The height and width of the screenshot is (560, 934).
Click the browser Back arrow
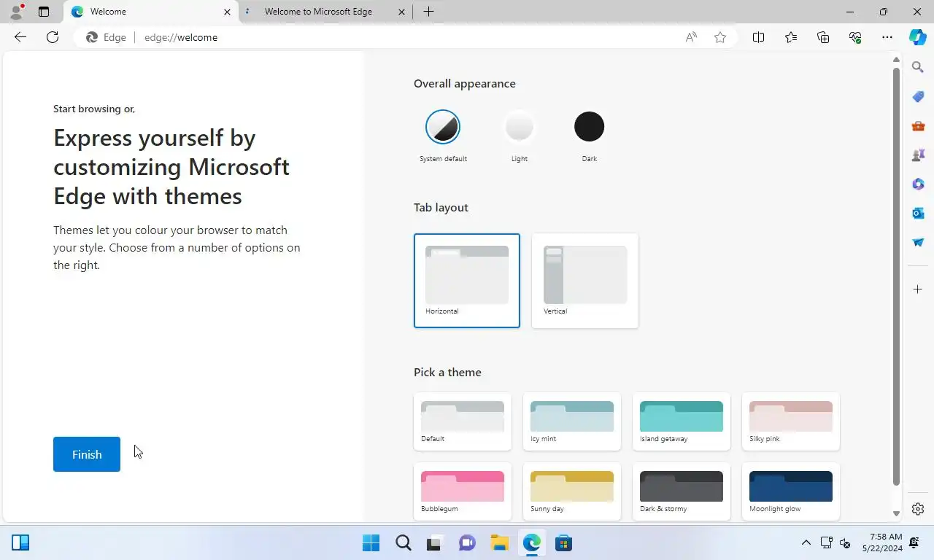20,37
